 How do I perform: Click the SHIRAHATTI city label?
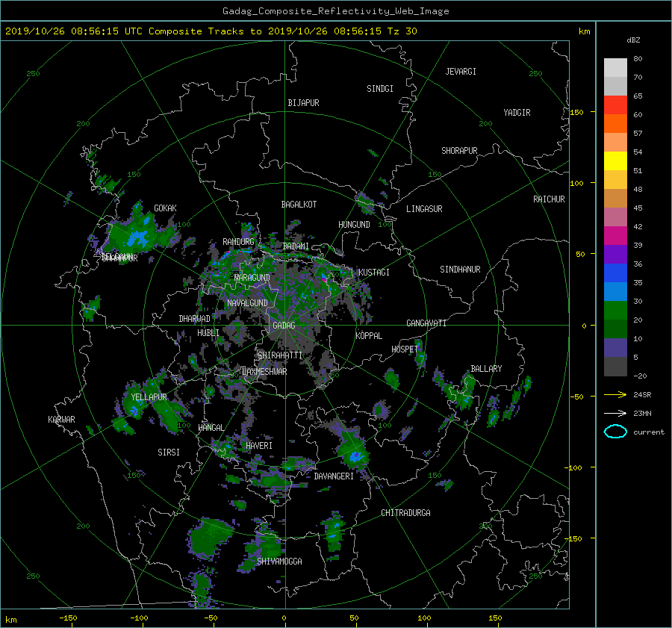pos(280,355)
